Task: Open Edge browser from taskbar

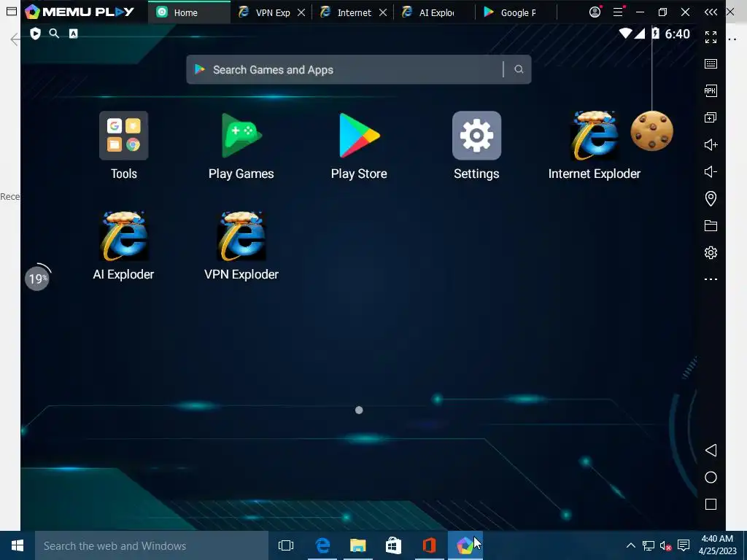Action: tap(322, 545)
